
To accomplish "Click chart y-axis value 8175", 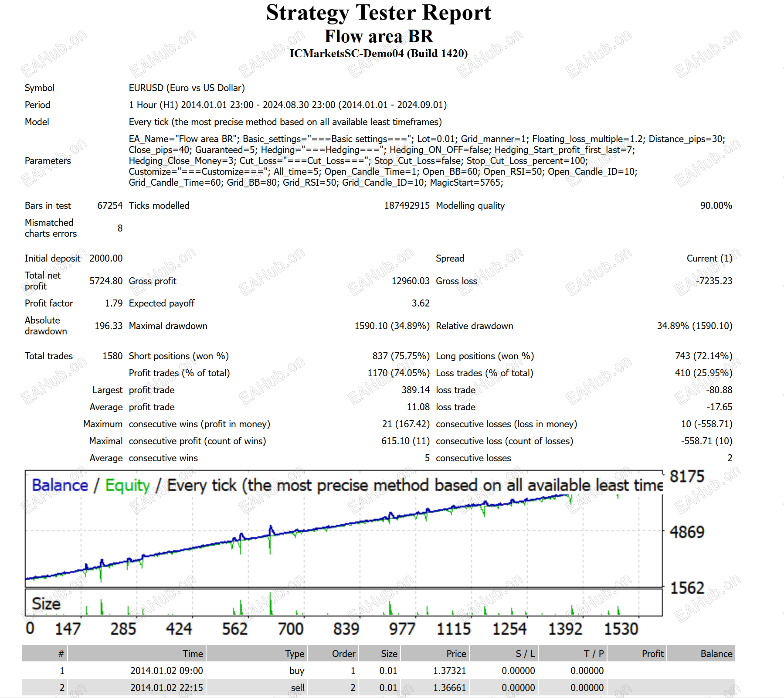I will click(x=687, y=477).
